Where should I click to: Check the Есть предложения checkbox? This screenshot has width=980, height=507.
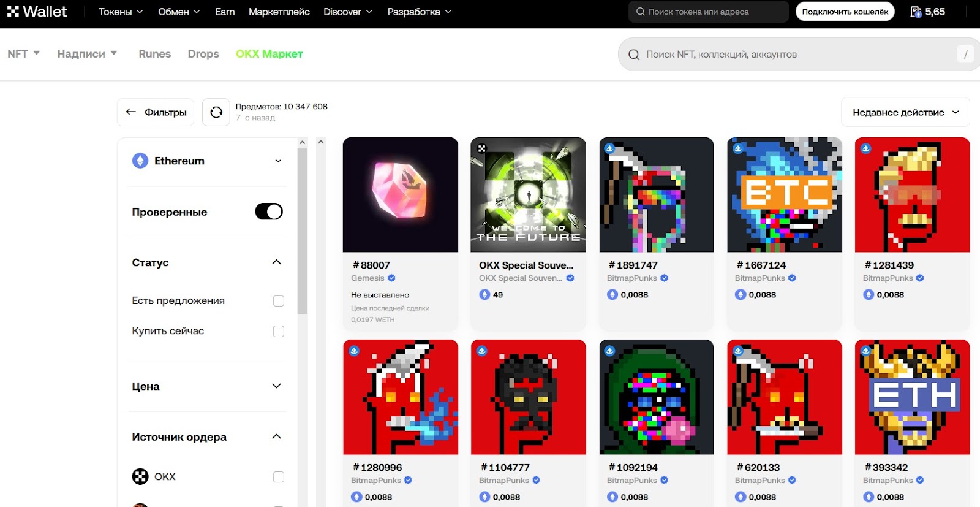pyautogui.click(x=279, y=301)
